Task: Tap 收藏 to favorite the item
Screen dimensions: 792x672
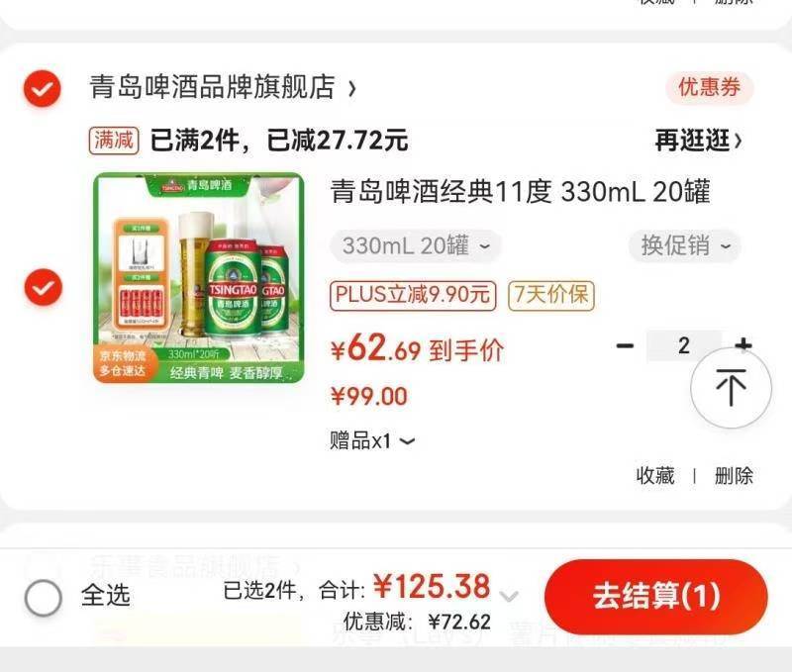Action: (x=655, y=476)
